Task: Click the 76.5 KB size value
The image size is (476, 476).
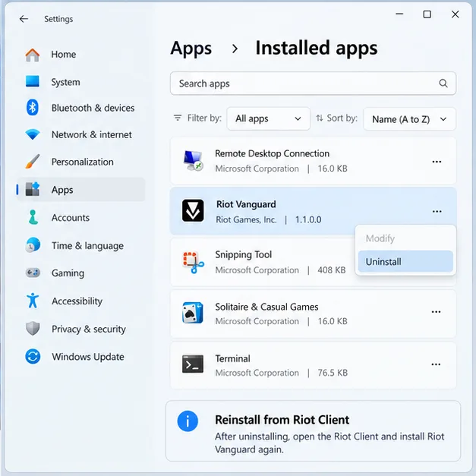Action: (x=333, y=373)
